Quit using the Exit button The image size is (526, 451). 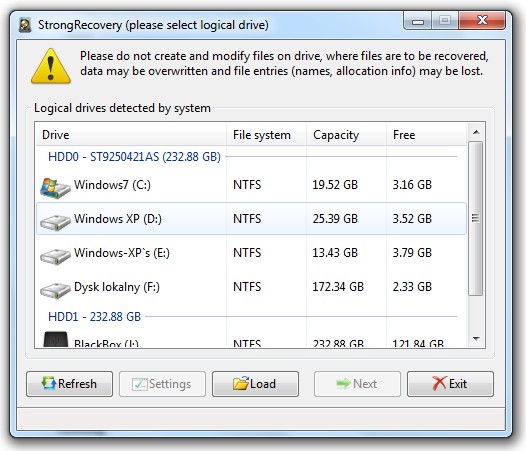(x=450, y=384)
